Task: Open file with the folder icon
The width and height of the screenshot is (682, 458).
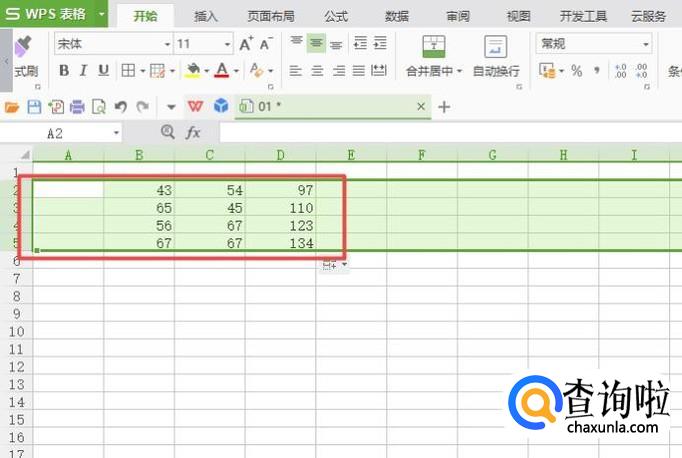Action: click(x=12, y=107)
